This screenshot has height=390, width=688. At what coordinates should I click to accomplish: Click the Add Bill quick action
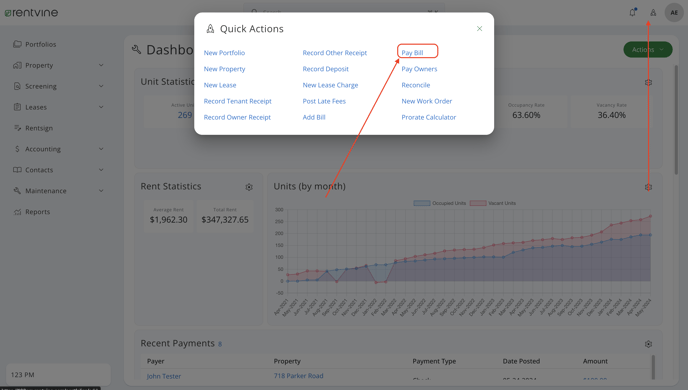314,117
